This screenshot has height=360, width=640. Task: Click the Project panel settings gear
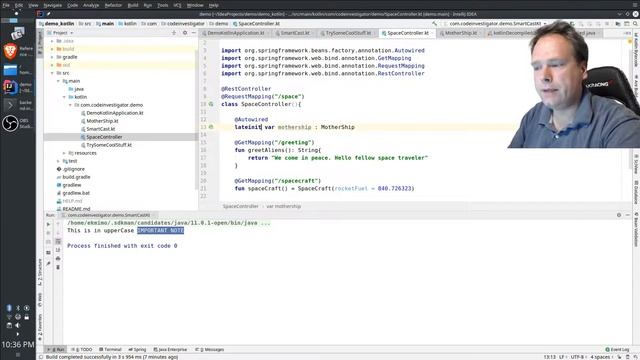pyautogui.click(x=185, y=33)
